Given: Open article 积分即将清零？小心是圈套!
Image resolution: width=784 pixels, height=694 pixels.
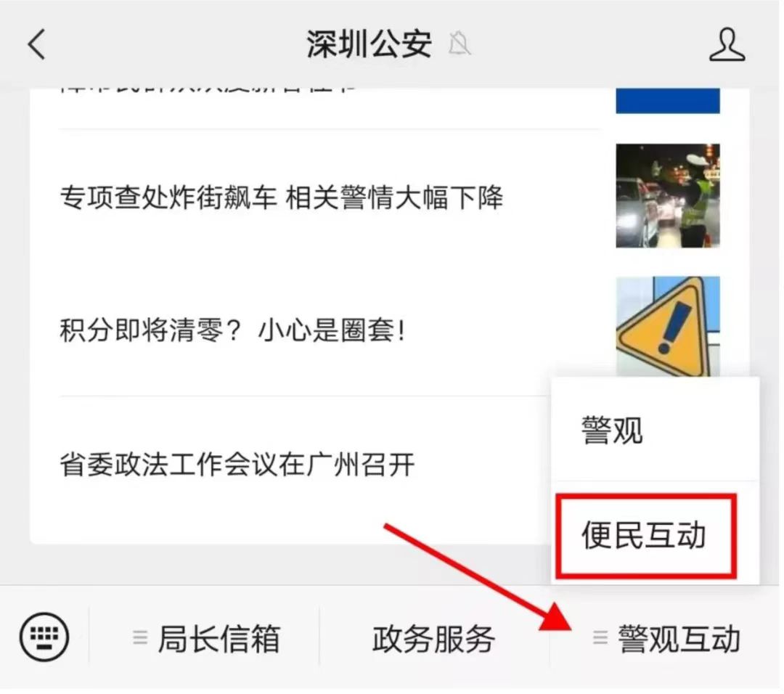Looking at the screenshot, I should click(233, 330).
